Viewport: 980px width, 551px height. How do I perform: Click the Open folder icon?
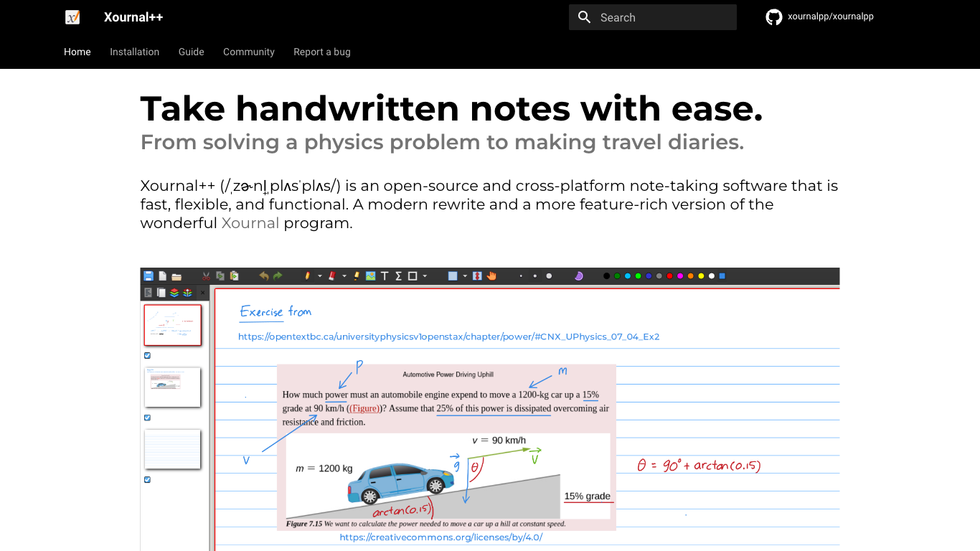(x=176, y=277)
